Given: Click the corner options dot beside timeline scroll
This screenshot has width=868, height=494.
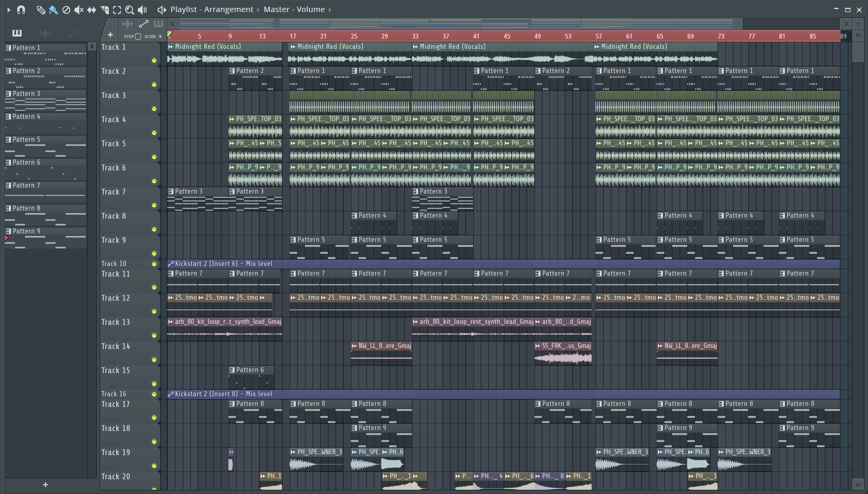Looking at the screenshot, I should pyautogui.click(x=858, y=24).
